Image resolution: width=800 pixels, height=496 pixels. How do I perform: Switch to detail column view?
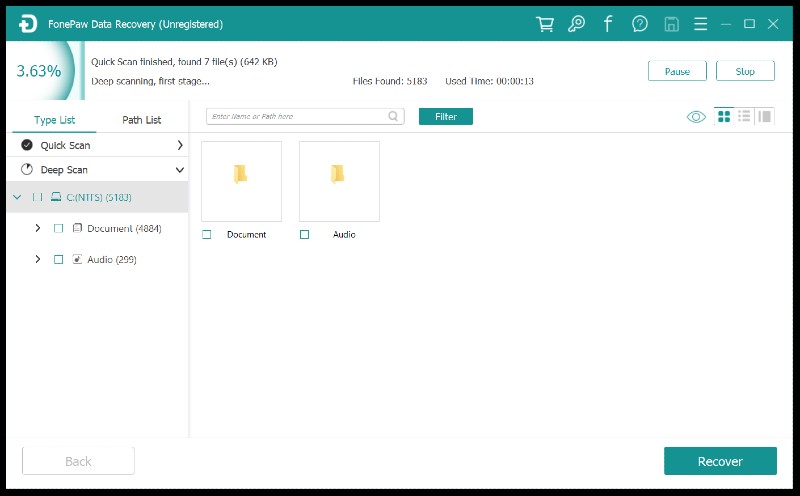point(764,116)
